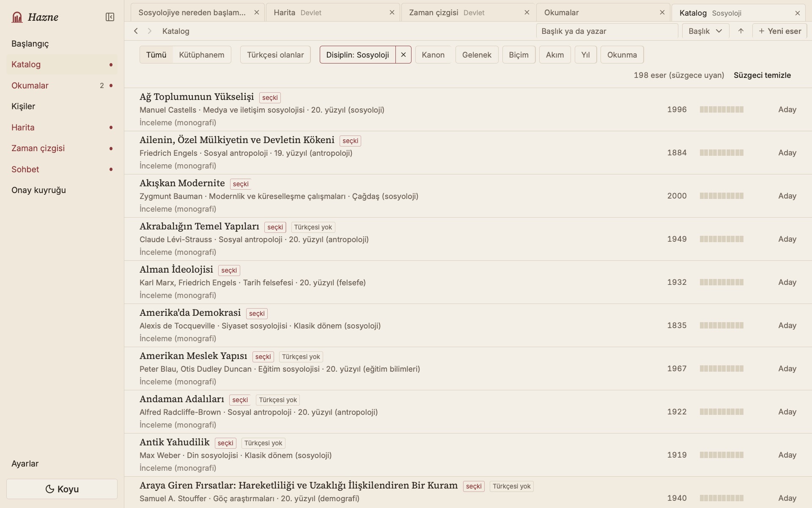Click the Yeni eser button
This screenshot has height=508, width=812.
click(x=780, y=31)
